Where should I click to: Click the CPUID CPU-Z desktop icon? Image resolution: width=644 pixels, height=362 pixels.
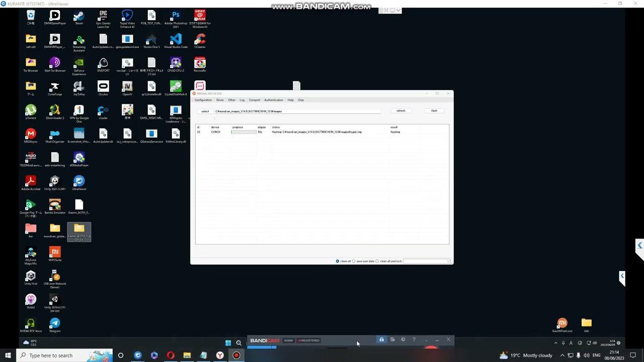[176, 65]
